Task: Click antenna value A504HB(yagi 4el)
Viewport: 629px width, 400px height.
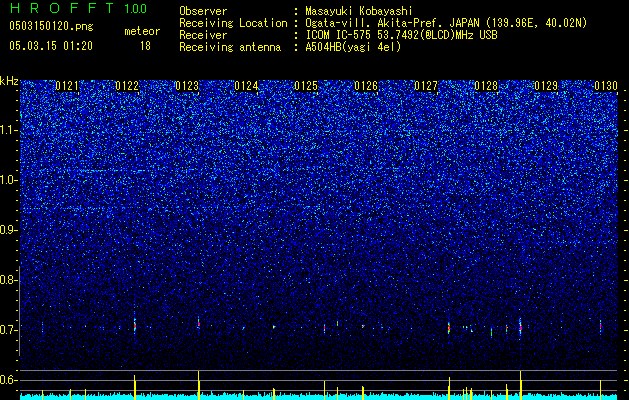Action: [353, 47]
